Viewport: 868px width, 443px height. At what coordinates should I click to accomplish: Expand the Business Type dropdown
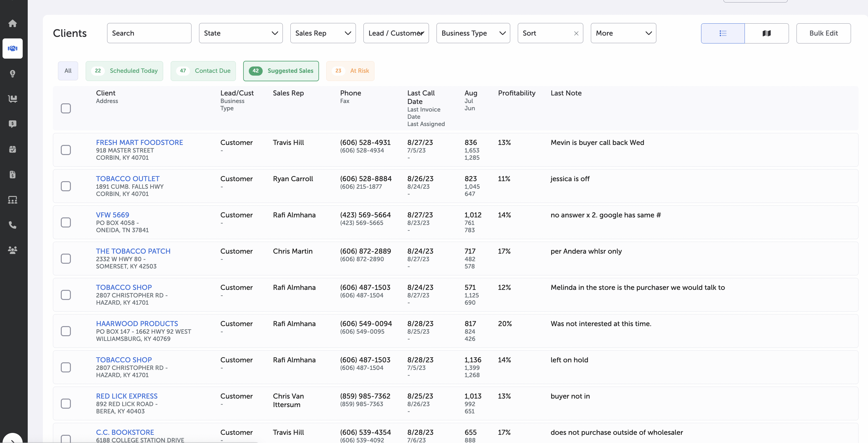pyautogui.click(x=473, y=33)
